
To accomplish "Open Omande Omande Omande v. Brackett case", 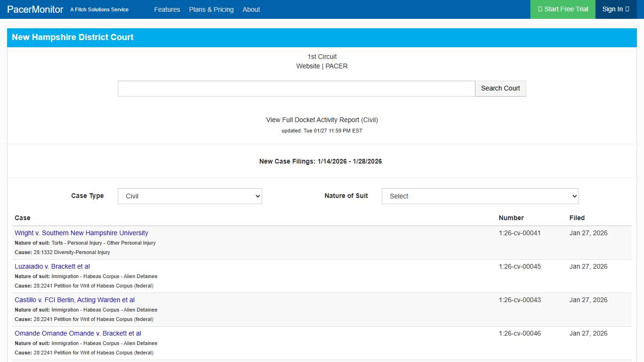I will click(78, 333).
